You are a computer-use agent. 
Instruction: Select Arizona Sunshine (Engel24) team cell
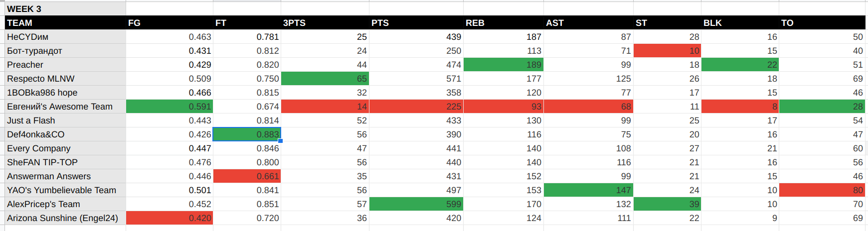tap(65, 218)
